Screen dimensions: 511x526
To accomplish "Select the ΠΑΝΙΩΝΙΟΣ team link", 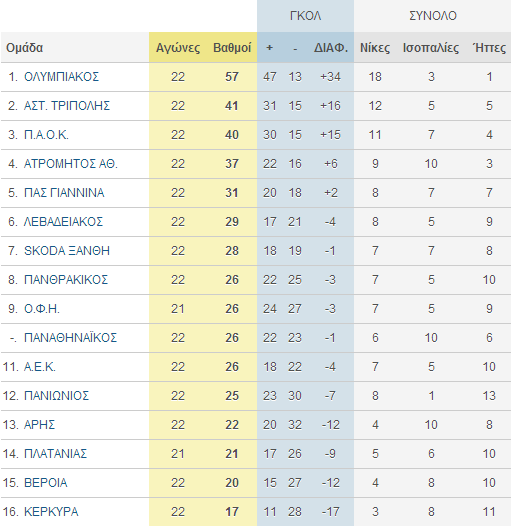I will (x=56, y=396).
